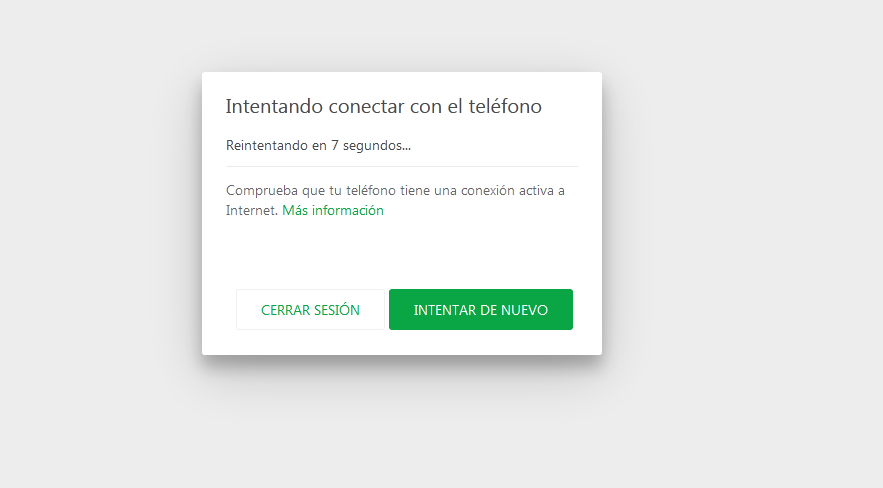883x488 pixels.
Task: Click the conexión activa text in the message
Action: (x=507, y=191)
